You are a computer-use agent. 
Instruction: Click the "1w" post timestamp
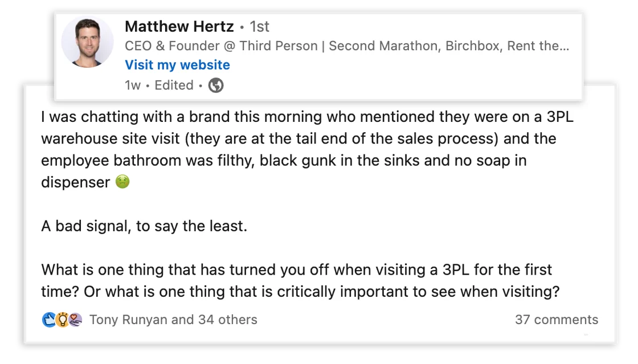(132, 85)
